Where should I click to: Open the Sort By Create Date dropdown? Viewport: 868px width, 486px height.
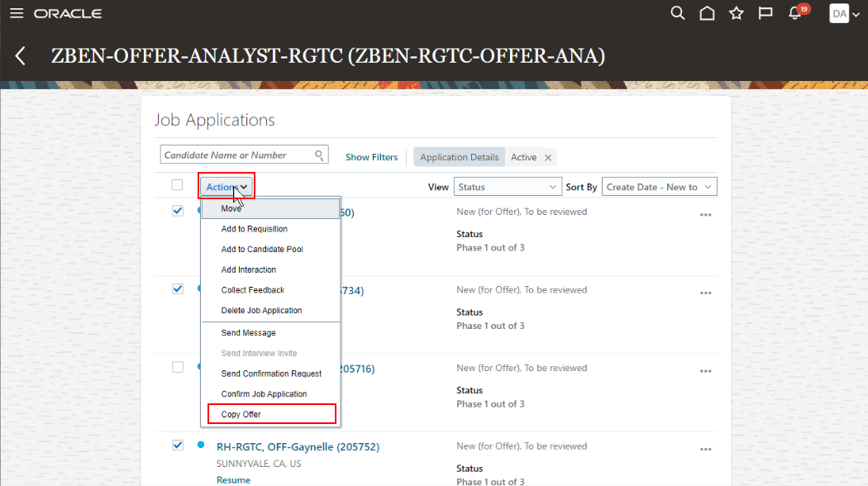point(660,187)
